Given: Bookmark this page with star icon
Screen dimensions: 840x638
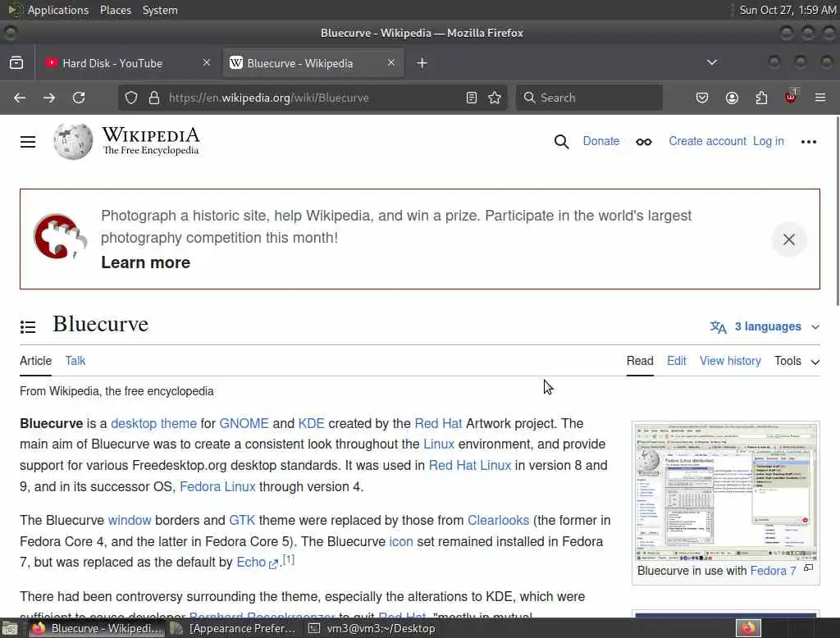Looking at the screenshot, I should (495, 98).
